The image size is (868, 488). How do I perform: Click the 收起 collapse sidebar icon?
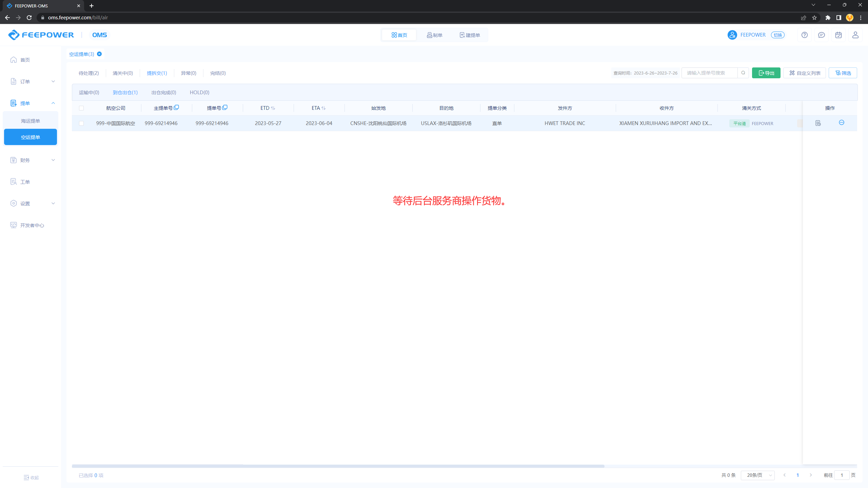point(26,477)
